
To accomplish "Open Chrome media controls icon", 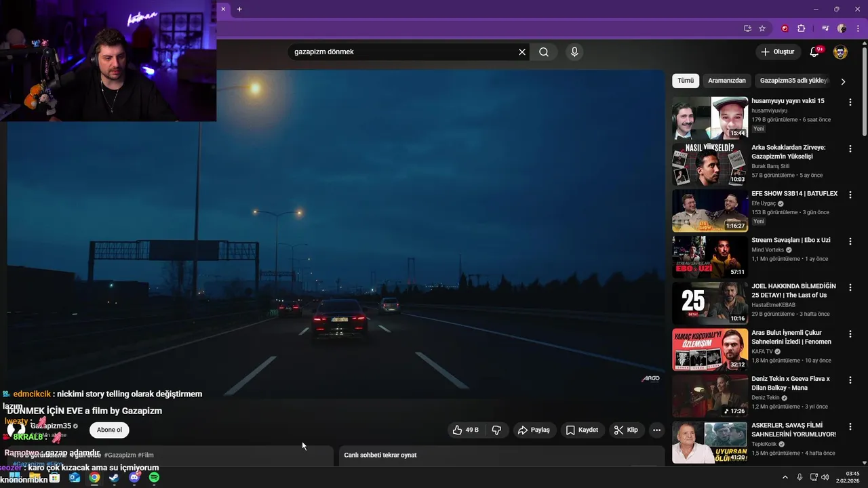I will coord(825,28).
